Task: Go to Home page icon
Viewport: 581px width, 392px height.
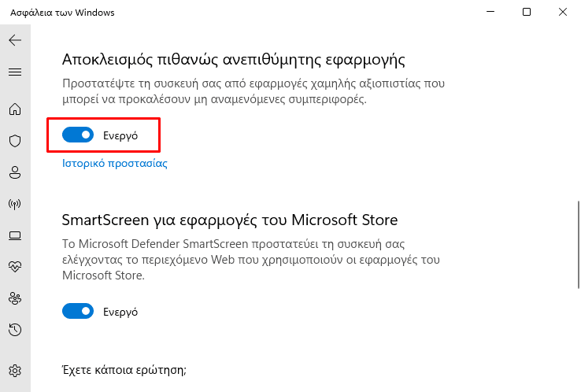Action: point(15,109)
